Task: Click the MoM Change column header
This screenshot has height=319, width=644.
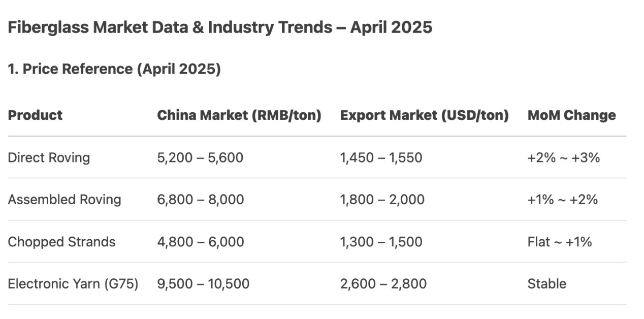Action: point(571,115)
